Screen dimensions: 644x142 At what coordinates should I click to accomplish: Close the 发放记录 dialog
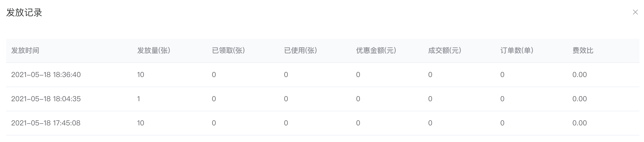pos(635,12)
